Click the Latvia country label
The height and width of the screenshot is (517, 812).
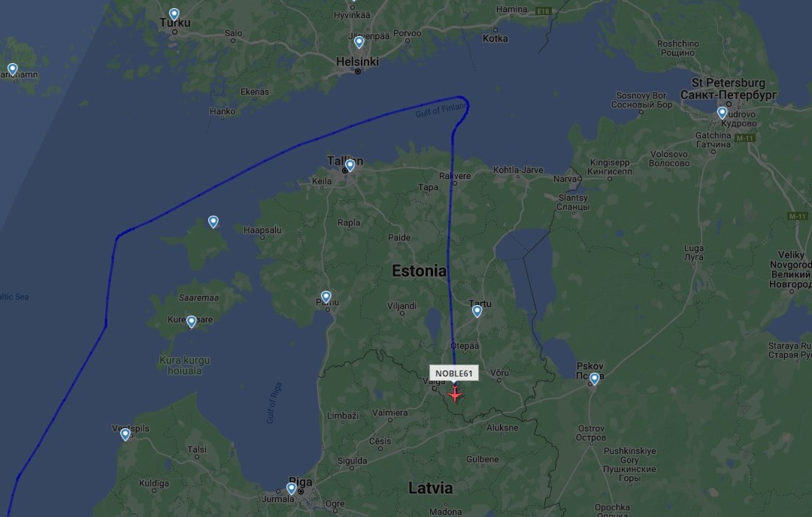430,488
